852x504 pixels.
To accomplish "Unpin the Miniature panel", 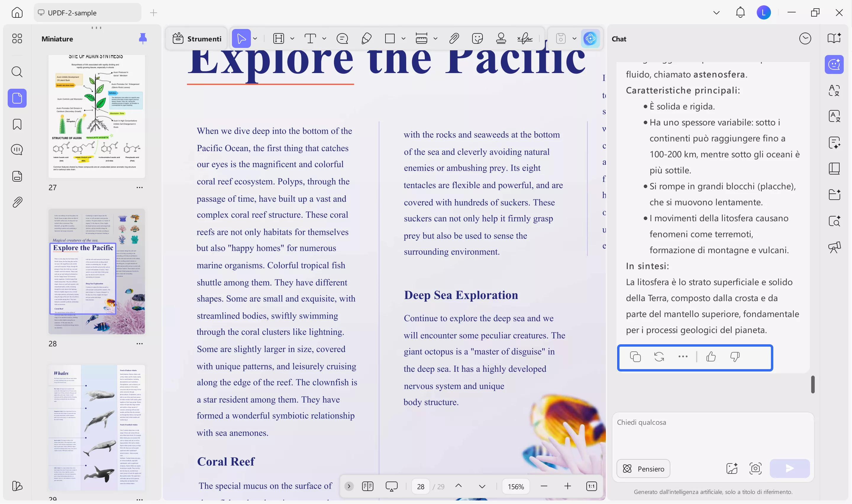I will coord(143,38).
